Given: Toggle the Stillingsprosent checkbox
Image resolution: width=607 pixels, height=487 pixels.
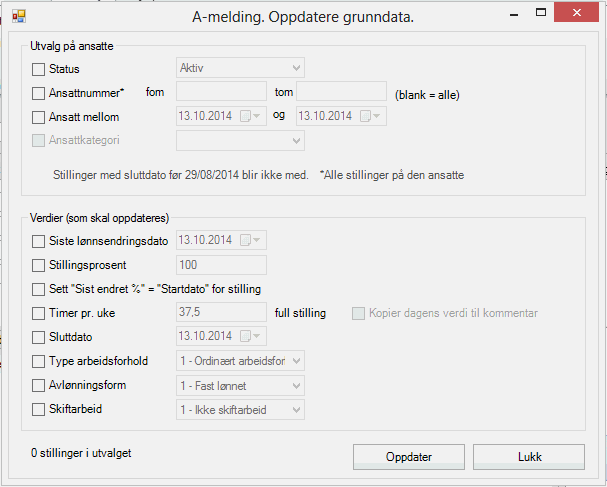Looking at the screenshot, I should pos(39,265).
